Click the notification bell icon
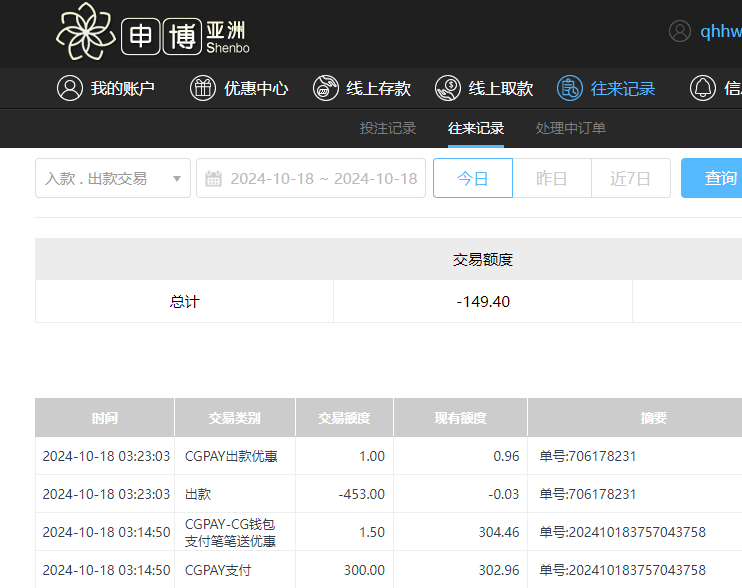 [704, 88]
